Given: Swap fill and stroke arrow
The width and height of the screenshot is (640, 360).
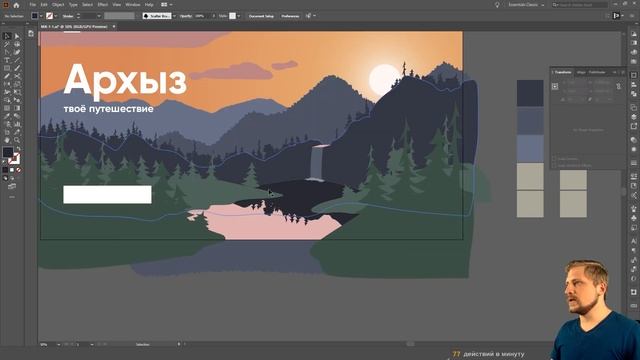Looking at the screenshot, I should tap(18, 149).
